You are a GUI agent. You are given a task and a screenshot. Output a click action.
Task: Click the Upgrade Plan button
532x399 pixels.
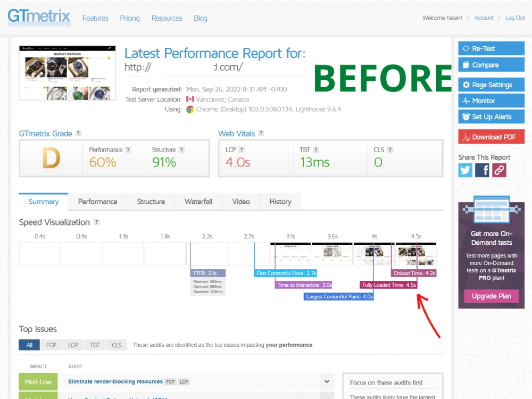491,296
